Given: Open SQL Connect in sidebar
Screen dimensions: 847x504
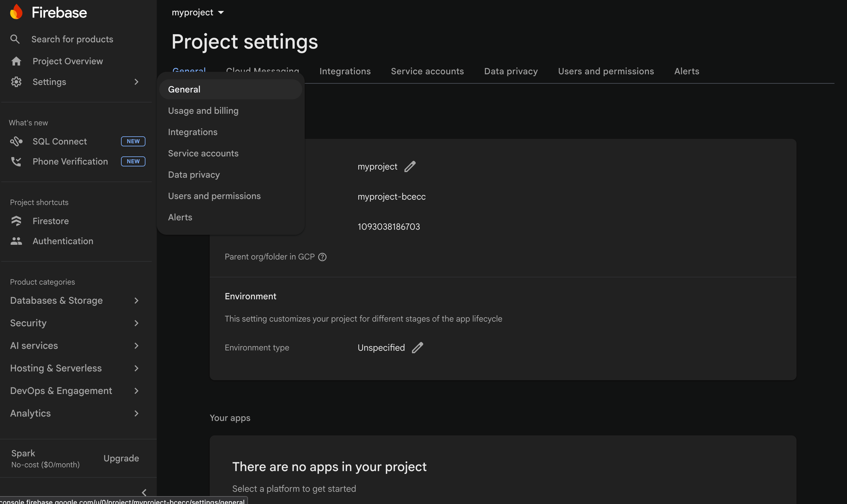Looking at the screenshot, I should tap(60, 141).
